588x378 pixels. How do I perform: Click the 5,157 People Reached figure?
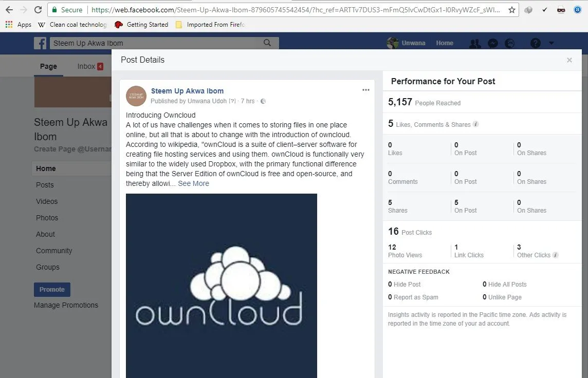[424, 102]
